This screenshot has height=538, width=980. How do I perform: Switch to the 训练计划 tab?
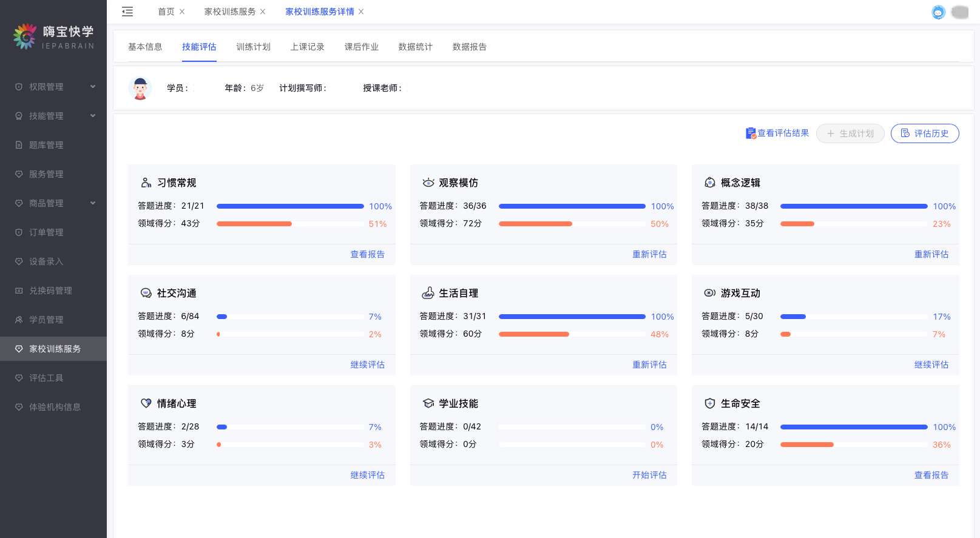coord(253,47)
